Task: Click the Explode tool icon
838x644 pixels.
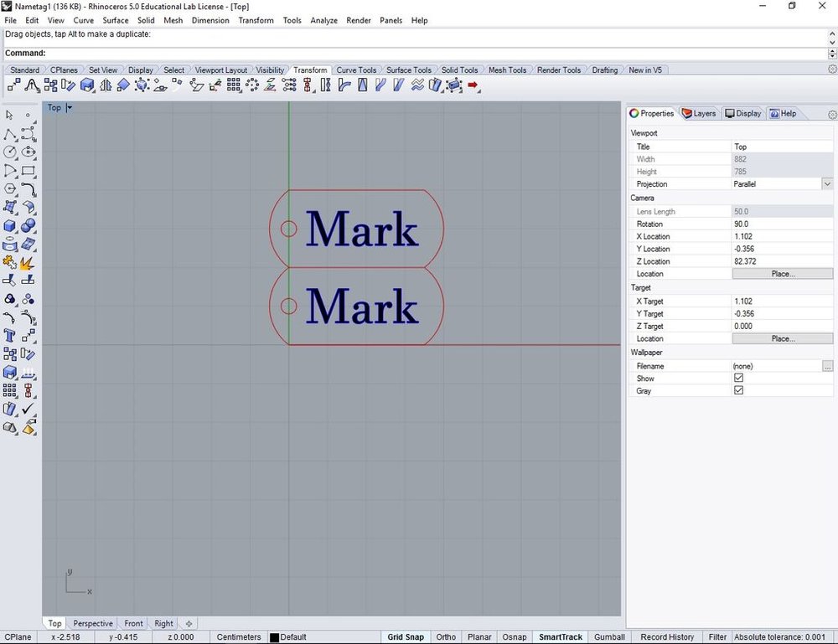Action: tap(28, 262)
